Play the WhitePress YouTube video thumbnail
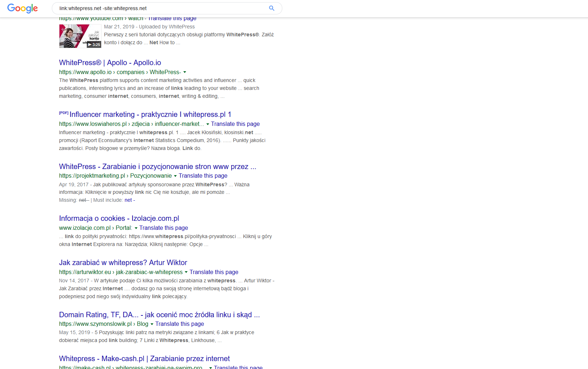 (x=80, y=36)
